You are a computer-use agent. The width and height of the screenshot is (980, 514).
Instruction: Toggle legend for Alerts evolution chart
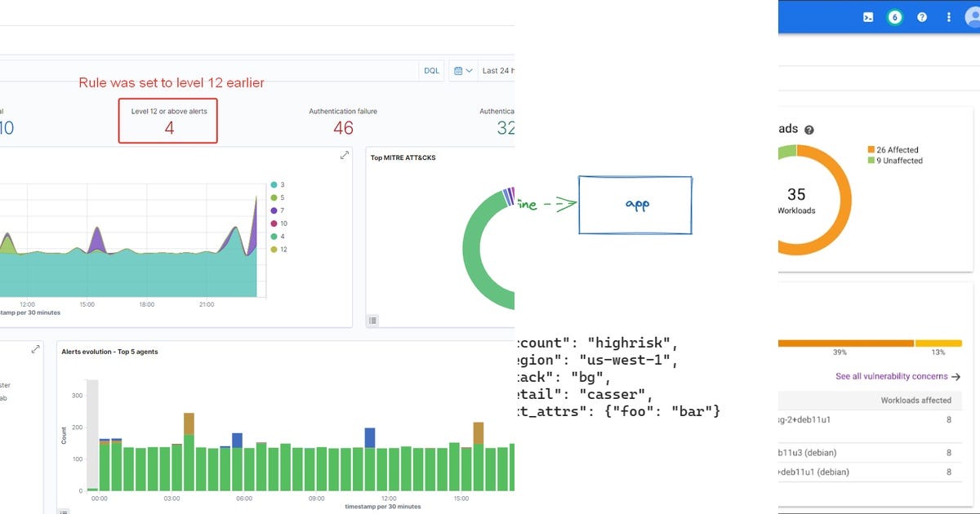[65, 511]
